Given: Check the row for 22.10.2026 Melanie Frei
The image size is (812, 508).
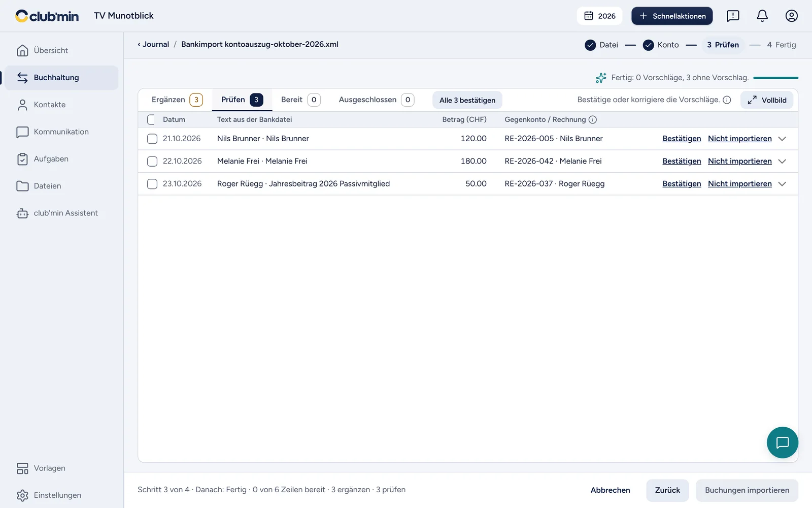Looking at the screenshot, I should click(x=152, y=162).
